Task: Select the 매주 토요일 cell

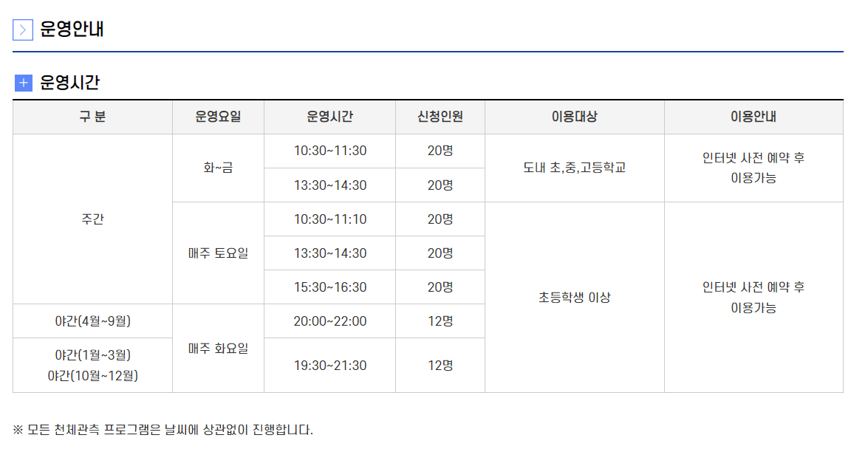Action: coord(218,253)
